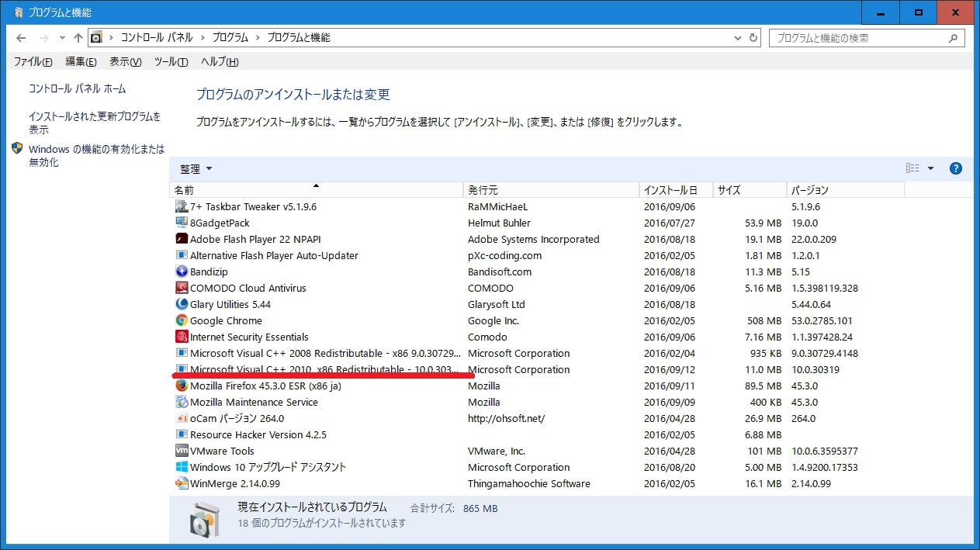Click the プログラム breadcrumb segment
Image resolution: width=980 pixels, height=550 pixels.
pyautogui.click(x=230, y=38)
